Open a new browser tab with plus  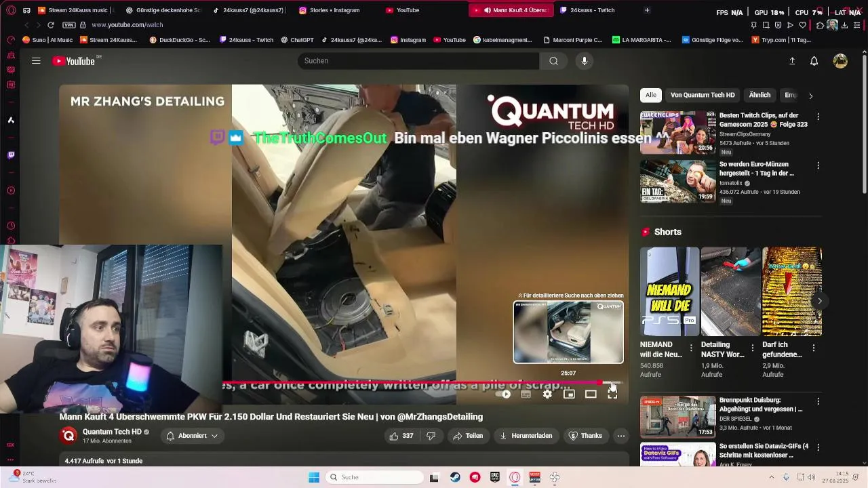click(x=647, y=10)
